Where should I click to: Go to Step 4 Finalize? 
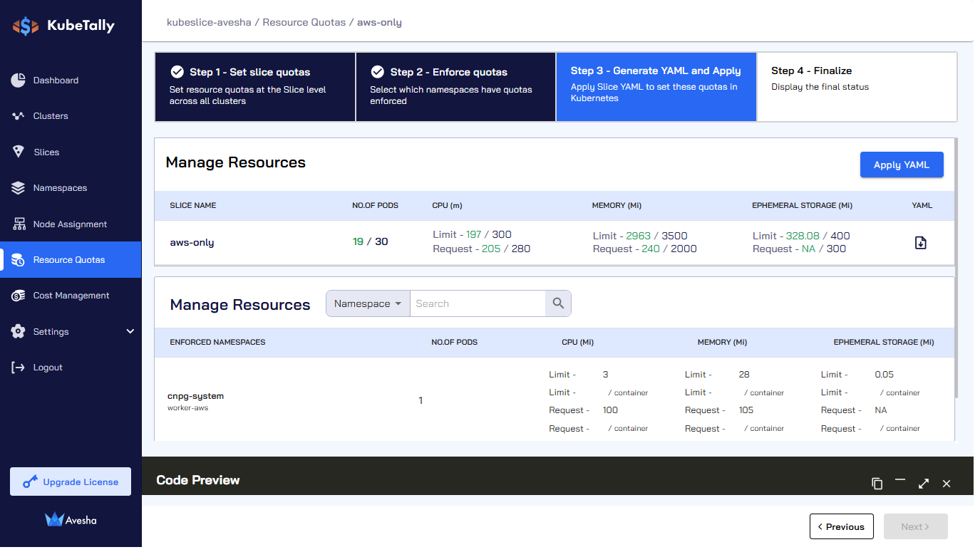[857, 87]
